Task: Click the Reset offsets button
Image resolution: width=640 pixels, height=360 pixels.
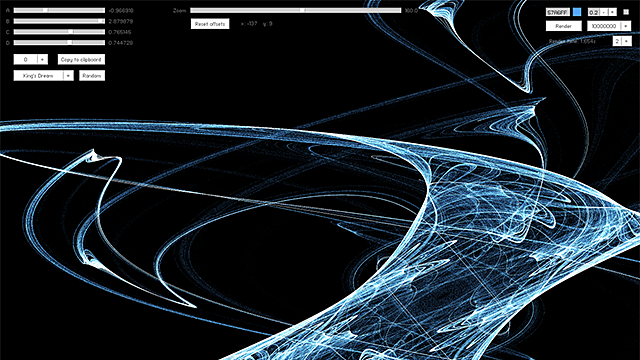Action: pyautogui.click(x=210, y=24)
